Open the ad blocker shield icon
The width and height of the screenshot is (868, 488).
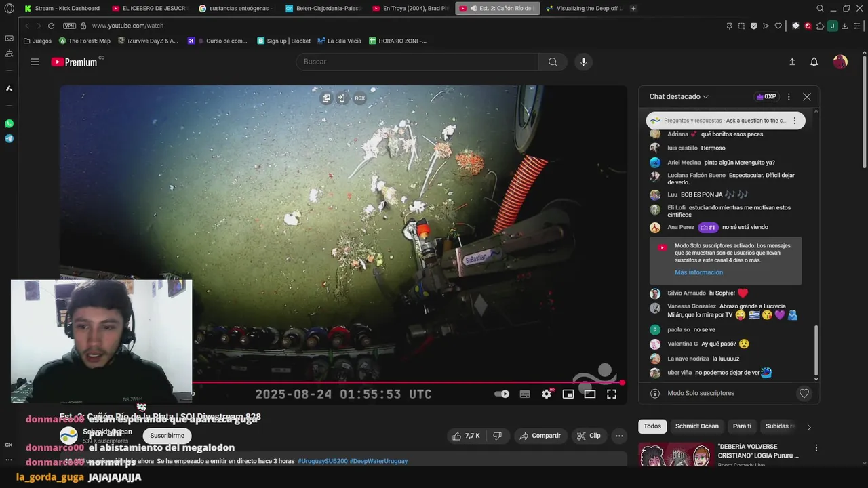coord(753,26)
